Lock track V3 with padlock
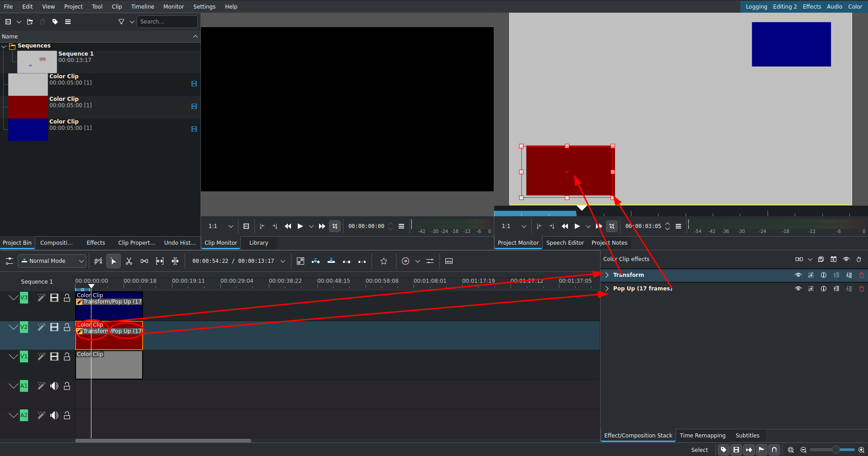This screenshot has width=868, height=456. coord(67,298)
